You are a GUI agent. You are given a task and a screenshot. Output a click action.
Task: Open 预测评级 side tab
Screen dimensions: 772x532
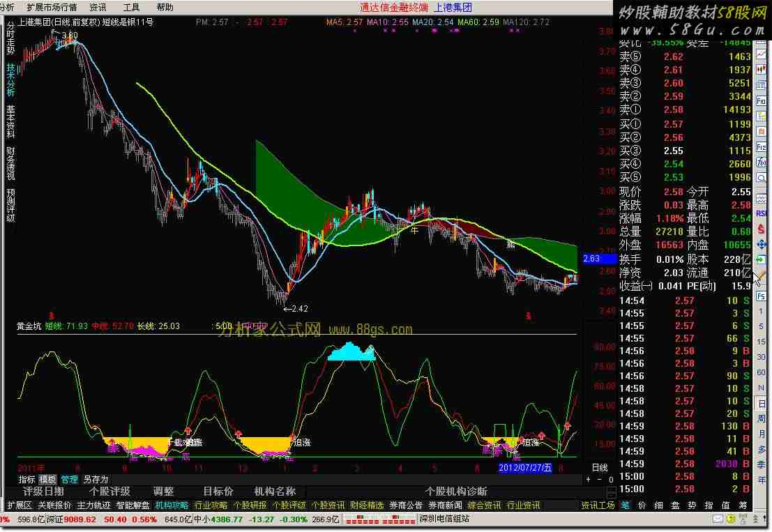tap(10, 205)
